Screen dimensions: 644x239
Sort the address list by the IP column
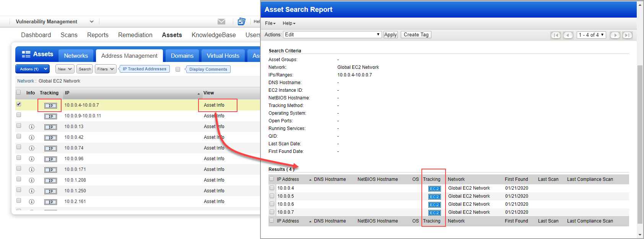67,93
